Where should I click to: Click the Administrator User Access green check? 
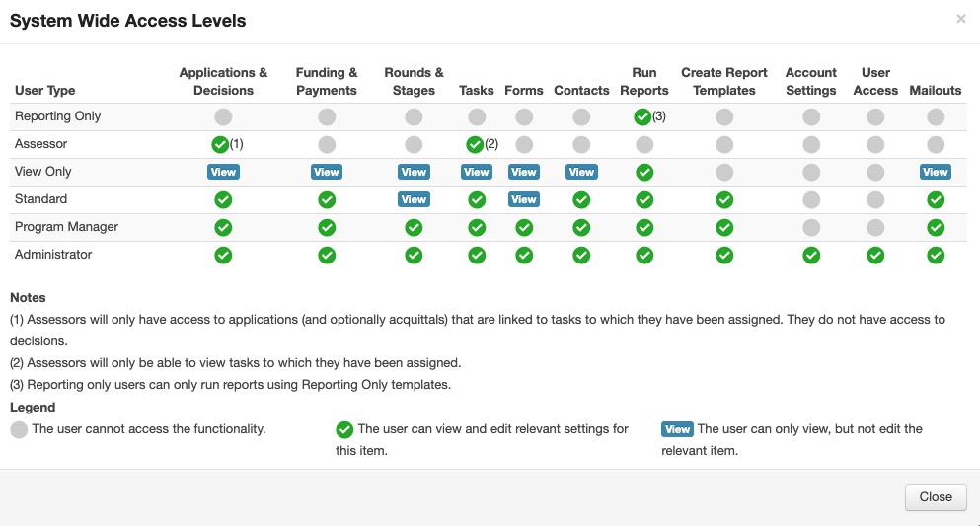pos(875,255)
